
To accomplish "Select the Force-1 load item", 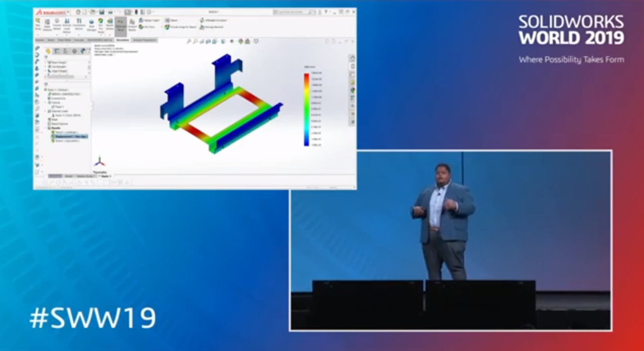I will pos(66,115).
